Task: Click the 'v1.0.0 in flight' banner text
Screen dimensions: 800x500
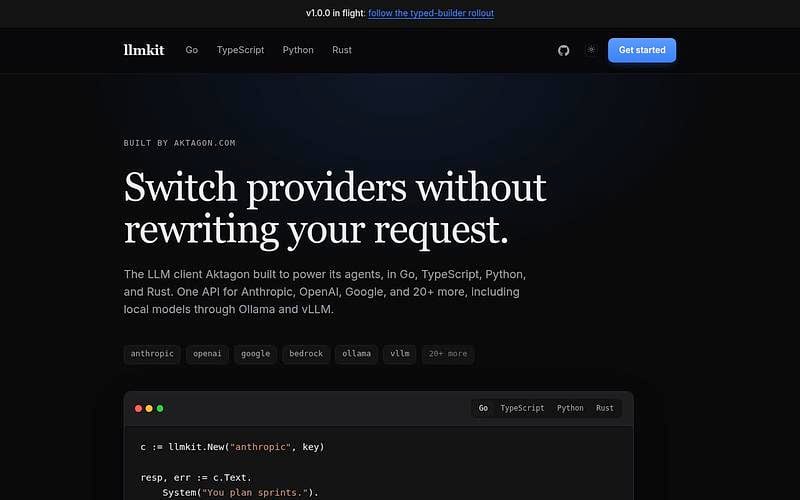Action: click(335, 13)
